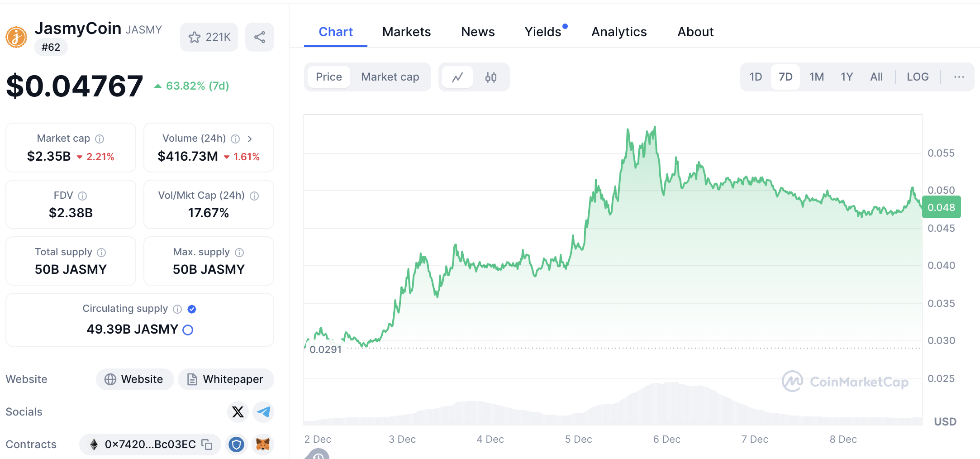This screenshot has height=459, width=980.
Task: Open the chart more options menu
Action: click(x=959, y=77)
